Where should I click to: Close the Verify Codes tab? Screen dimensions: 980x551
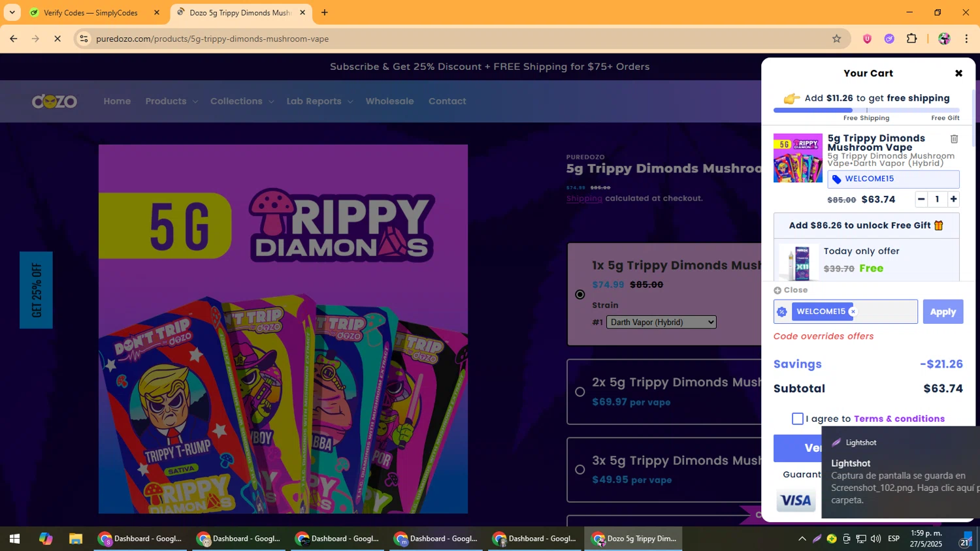[156, 12]
